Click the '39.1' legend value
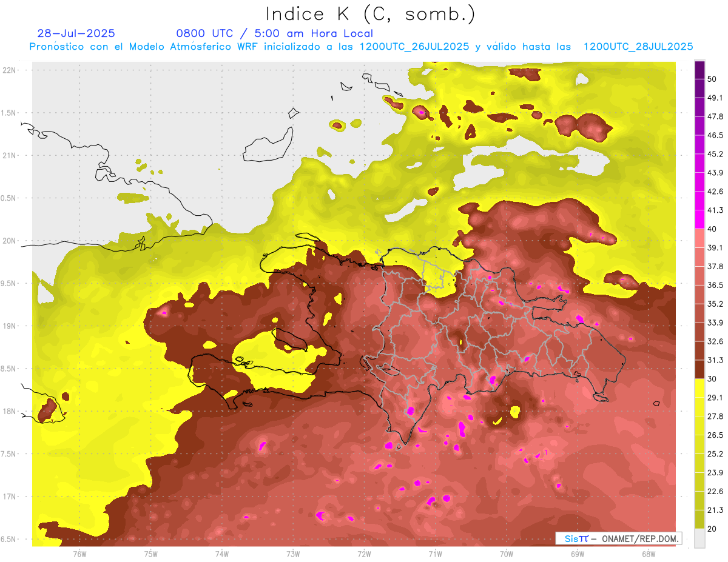 tap(715, 247)
